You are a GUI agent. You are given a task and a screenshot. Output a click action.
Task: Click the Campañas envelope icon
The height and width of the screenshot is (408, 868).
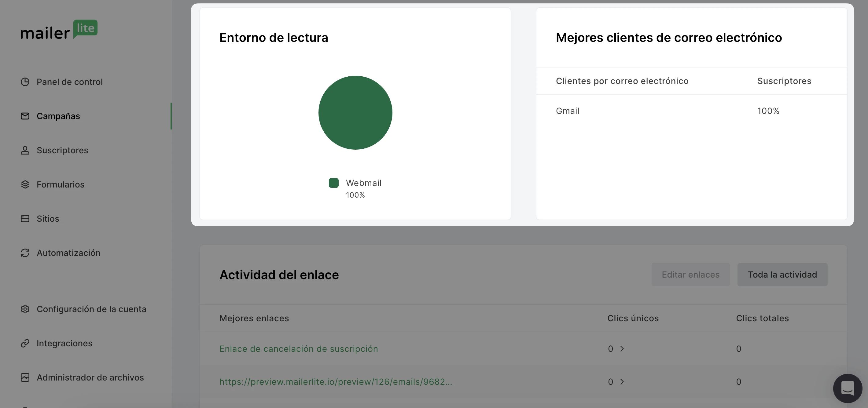(25, 116)
